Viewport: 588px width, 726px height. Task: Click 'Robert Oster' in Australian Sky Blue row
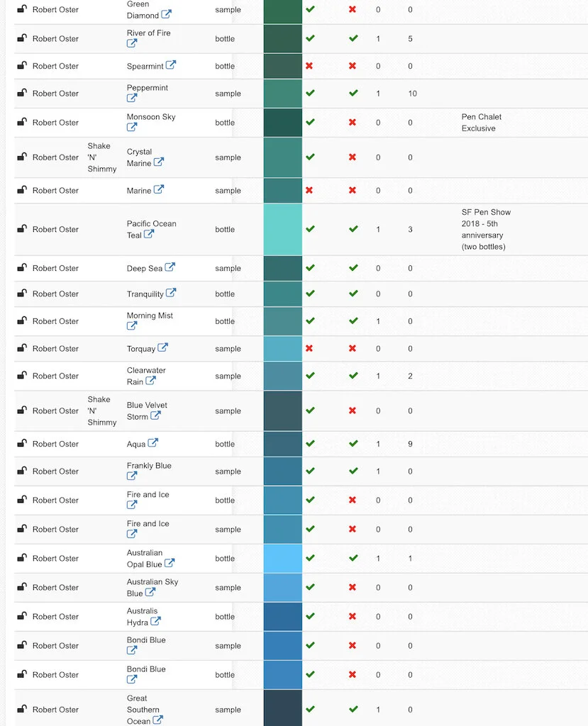(55, 588)
